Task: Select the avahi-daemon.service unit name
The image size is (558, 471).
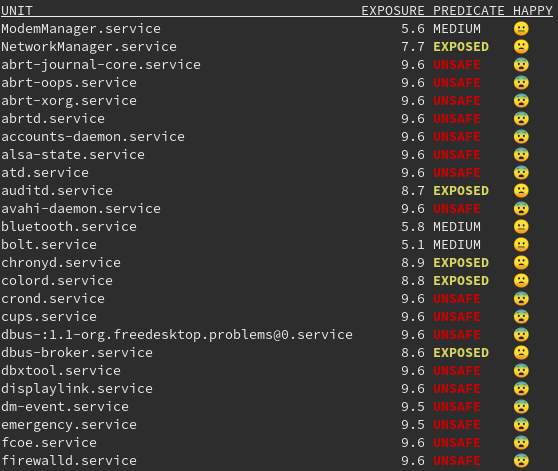Action: (81, 208)
